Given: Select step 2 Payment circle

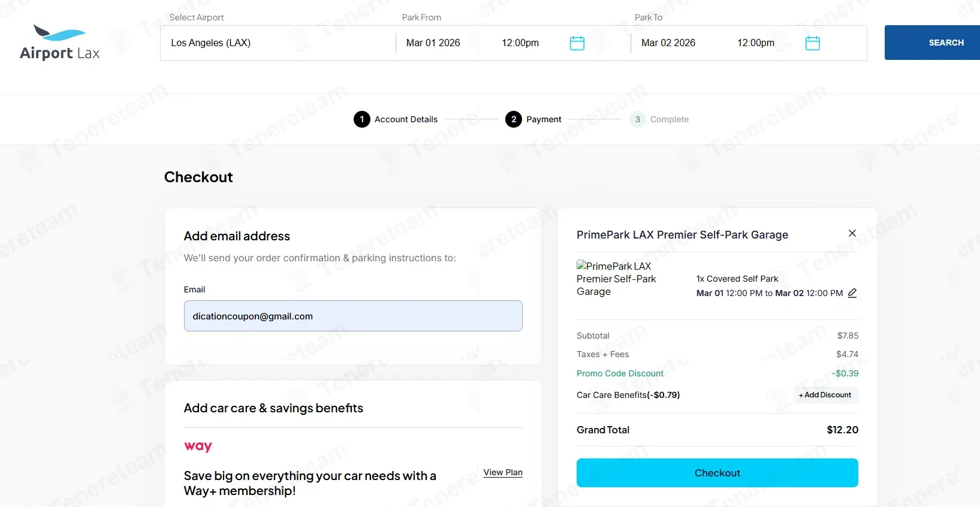Looking at the screenshot, I should tap(513, 119).
